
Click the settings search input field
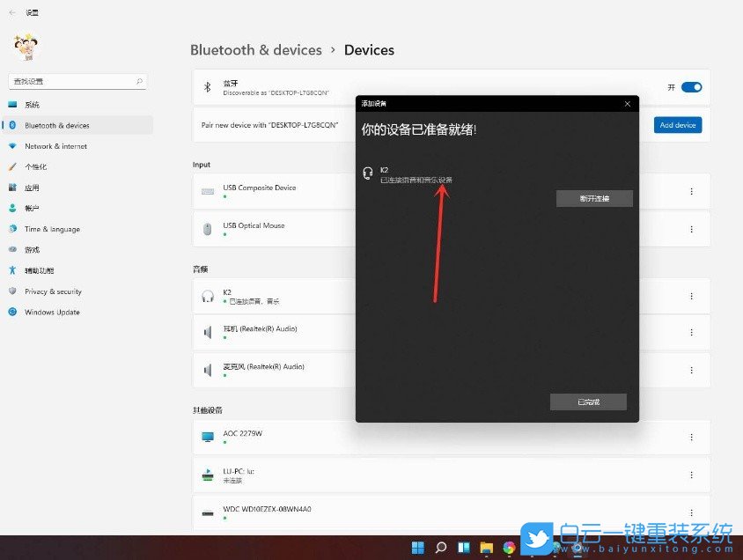(77, 80)
